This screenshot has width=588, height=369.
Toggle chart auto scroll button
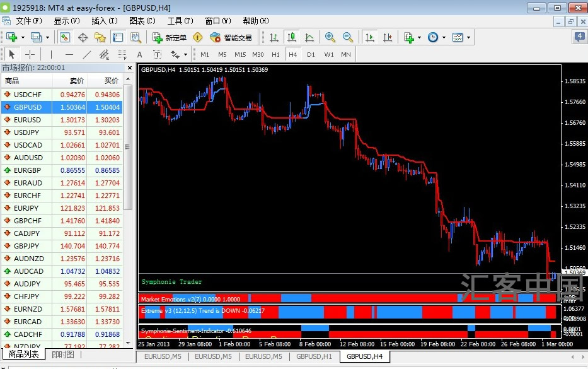pos(370,37)
